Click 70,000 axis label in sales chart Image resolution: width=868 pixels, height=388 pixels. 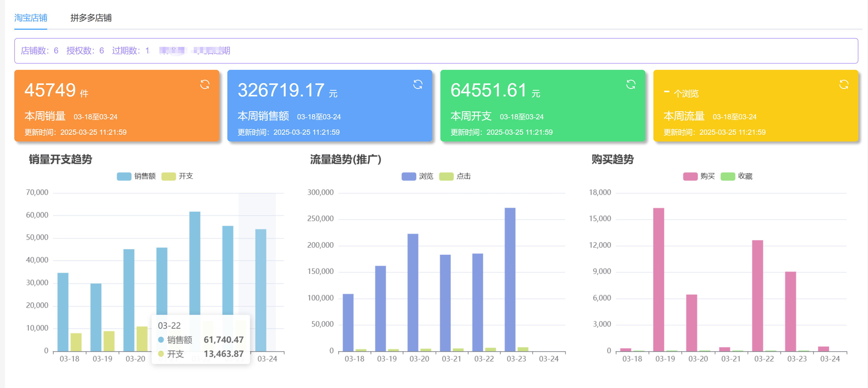click(37, 193)
